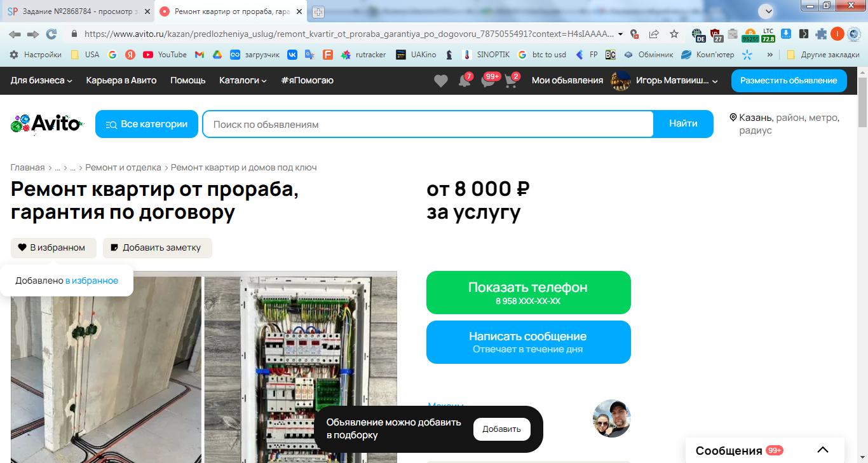Image resolution: width=868 pixels, height=463 pixels.
Task: Click the location pin icon near Казань
Action: pos(733,118)
